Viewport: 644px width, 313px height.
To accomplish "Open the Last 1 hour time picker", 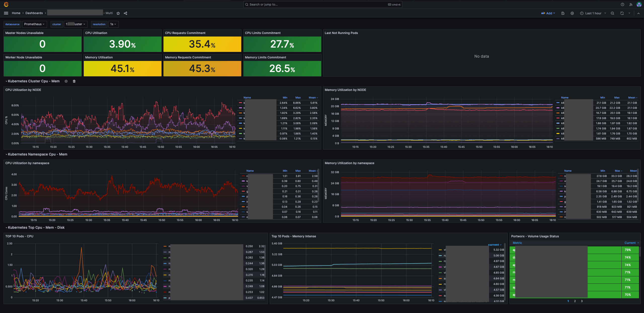I will [593, 13].
